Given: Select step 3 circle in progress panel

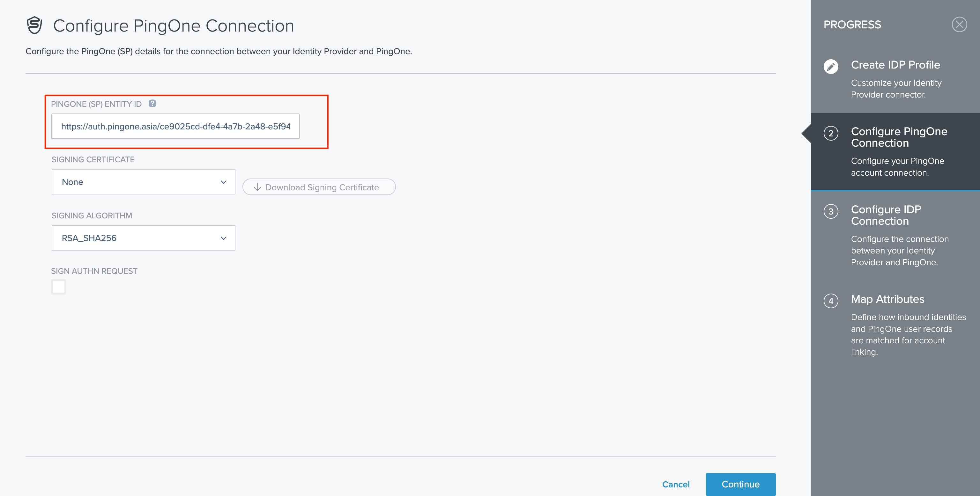Looking at the screenshot, I should pyautogui.click(x=832, y=212).
